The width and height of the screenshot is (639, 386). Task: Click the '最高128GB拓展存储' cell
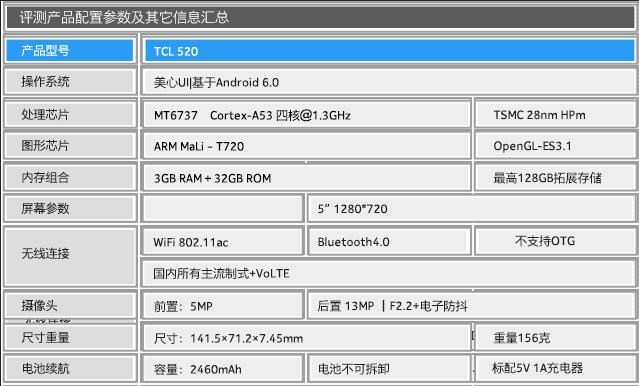(555, 178)
